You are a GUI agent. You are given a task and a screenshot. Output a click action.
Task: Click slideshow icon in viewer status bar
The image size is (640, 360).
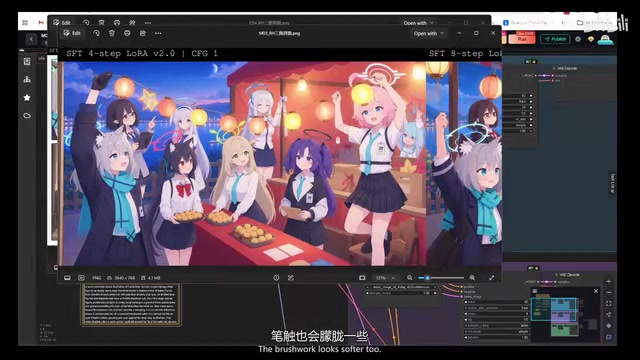[81, 278]
